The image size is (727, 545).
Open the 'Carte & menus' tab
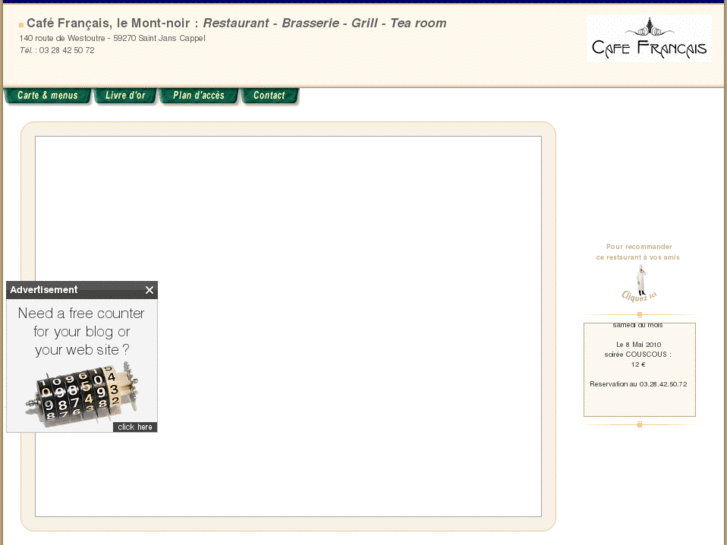[47, 96]
